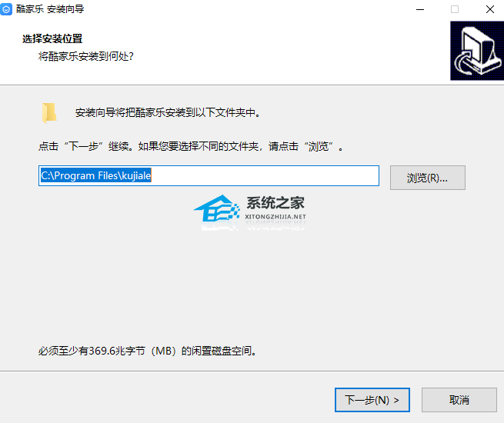Click the 选择安装位置 heading
This screenshot has width=504, height=423.
[x=52, y=39]
